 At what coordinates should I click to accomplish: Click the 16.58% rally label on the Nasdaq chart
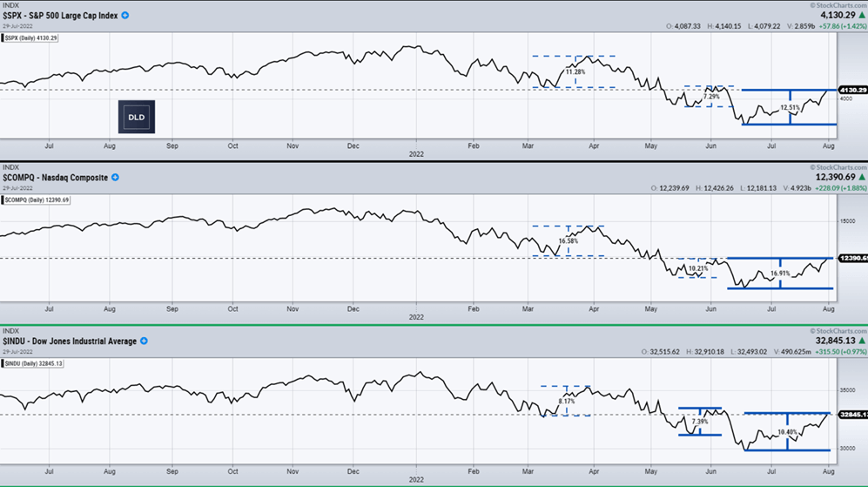coord(568,241)
